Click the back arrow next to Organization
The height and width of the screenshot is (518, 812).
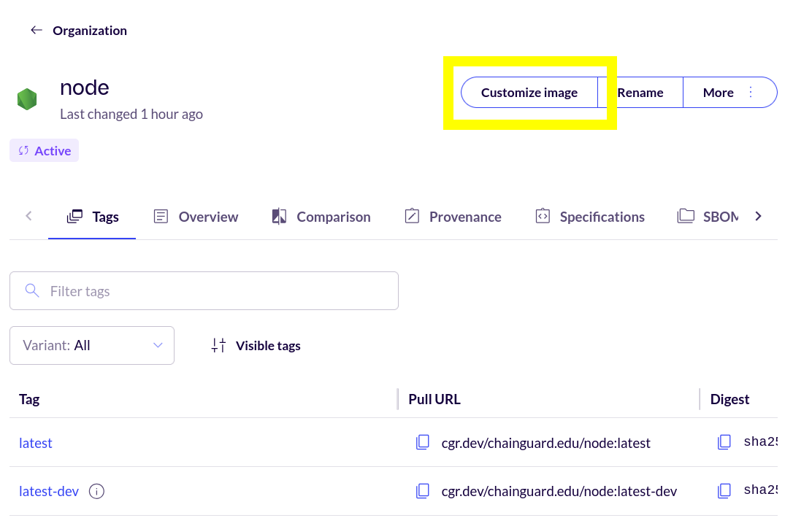36,29
